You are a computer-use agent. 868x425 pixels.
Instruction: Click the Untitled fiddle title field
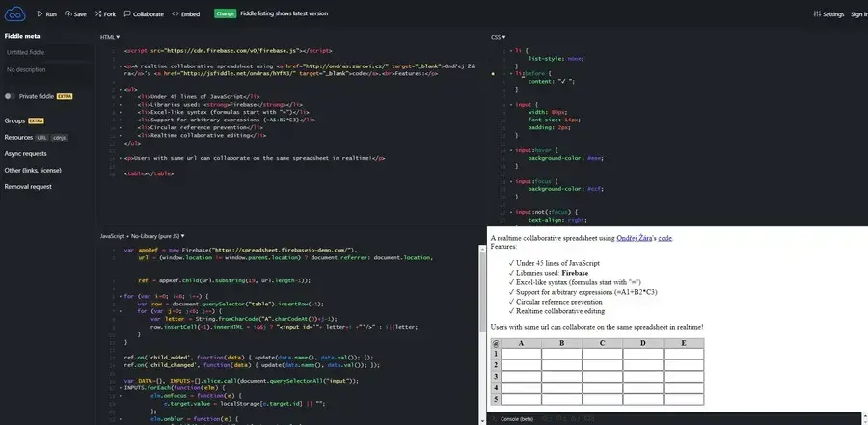pos(47,53)
